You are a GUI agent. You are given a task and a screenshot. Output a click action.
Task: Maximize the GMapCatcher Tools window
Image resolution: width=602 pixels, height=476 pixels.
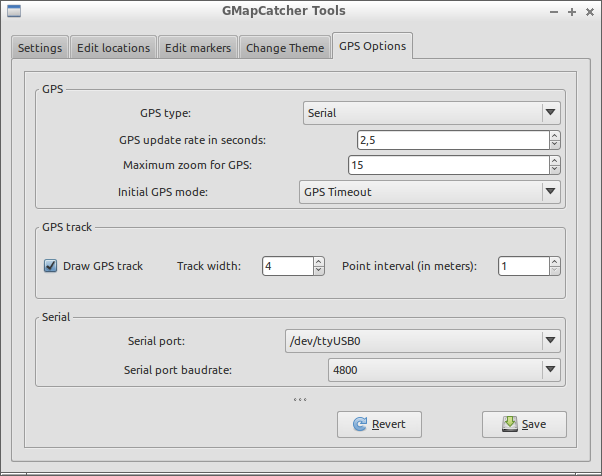tap(572, 12)
